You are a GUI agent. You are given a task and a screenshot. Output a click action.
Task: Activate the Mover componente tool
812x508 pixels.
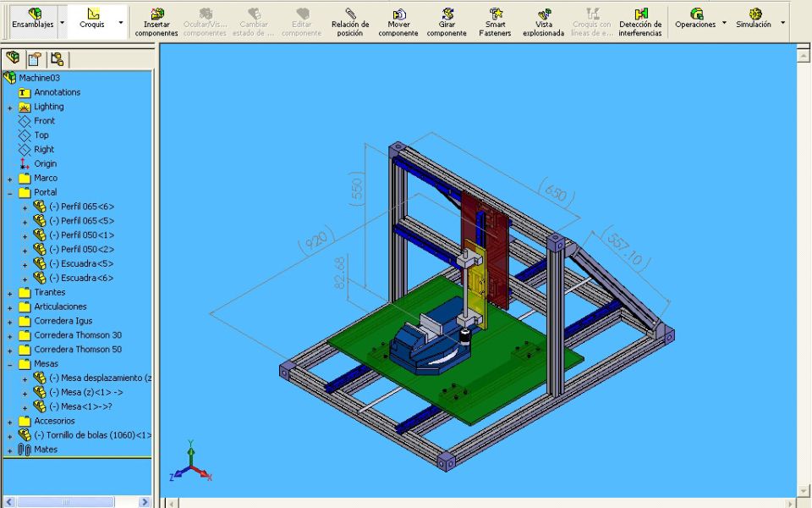398,21
